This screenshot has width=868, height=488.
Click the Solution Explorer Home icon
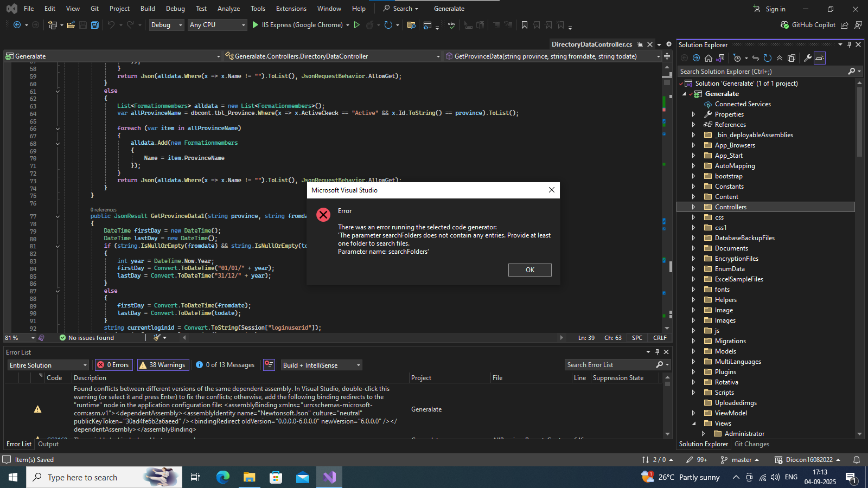pyautogui.click(x=709, y=58)
